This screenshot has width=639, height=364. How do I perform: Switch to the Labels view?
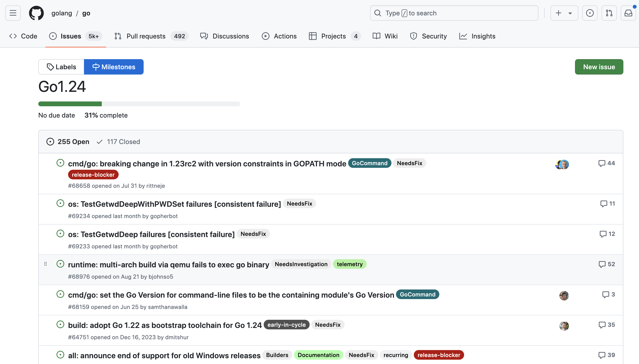pos(61,67)
